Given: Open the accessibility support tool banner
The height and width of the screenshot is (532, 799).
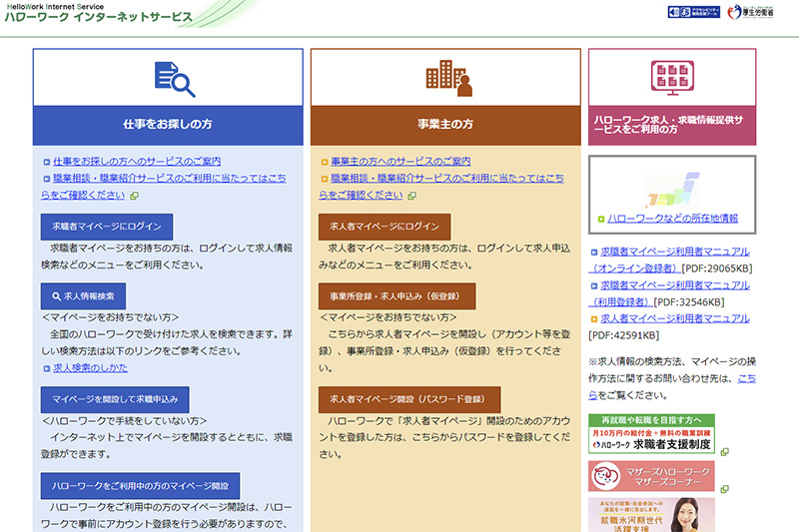Looking at the screenshot, I should [x=692, y=12].
